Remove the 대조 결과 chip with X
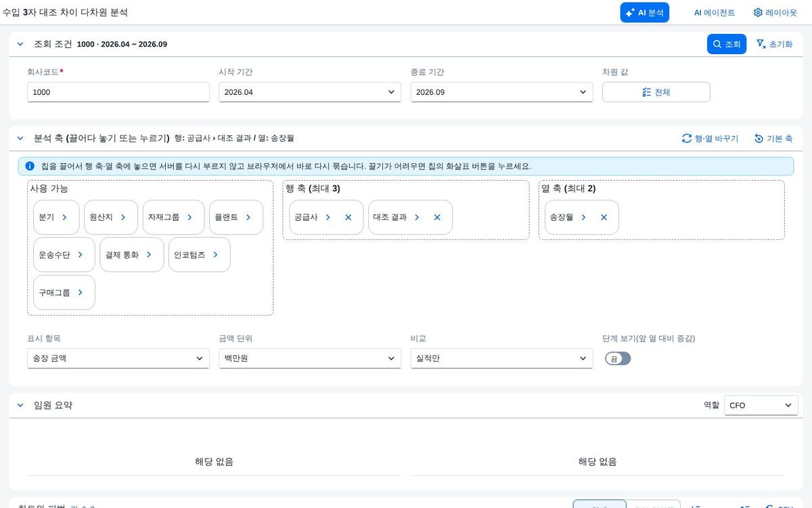The width and height of the screenshot is (812, 508). pos(437,217)
